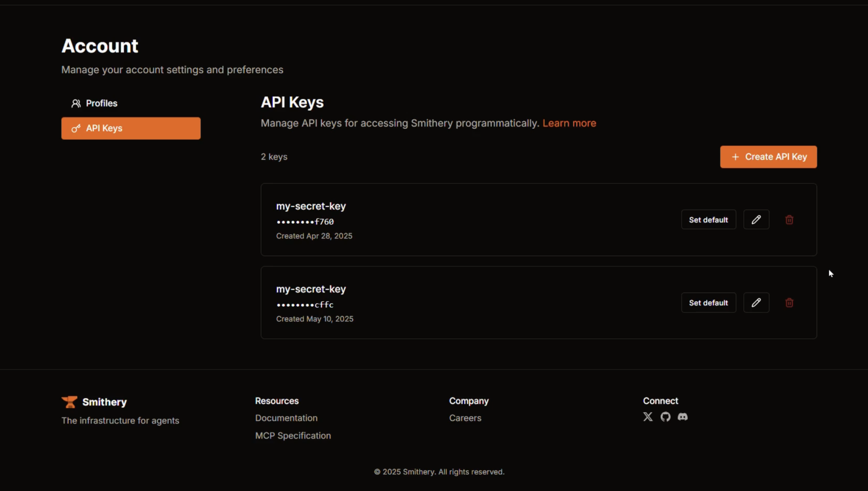868x491 pixels.
Task: Set the f760 key as default
Action: tap(708, 220)
